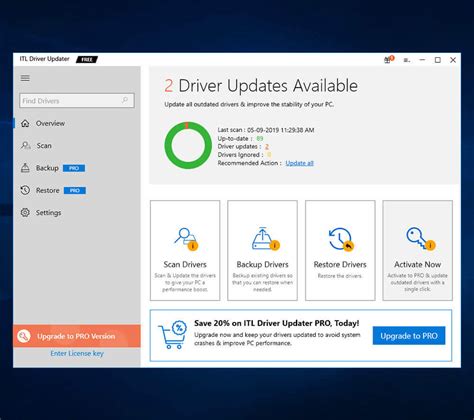Click the Update all link
This screenshot has height=420, width=474.
click(x=299, y=163)
